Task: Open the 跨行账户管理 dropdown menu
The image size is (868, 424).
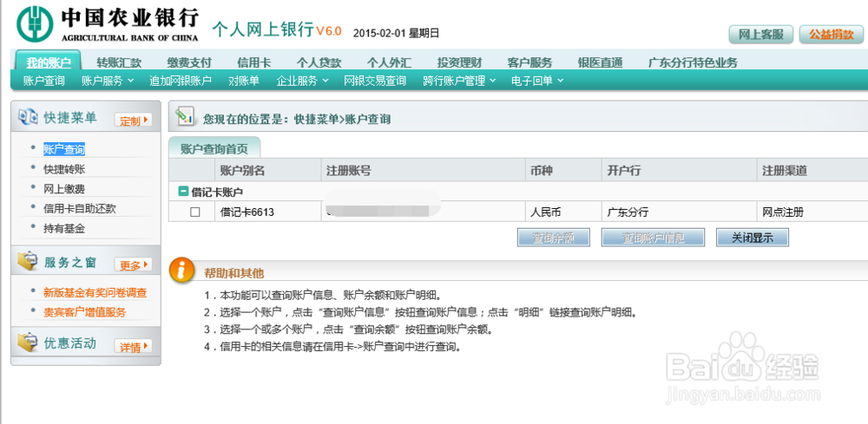Action: coord(459,81)
